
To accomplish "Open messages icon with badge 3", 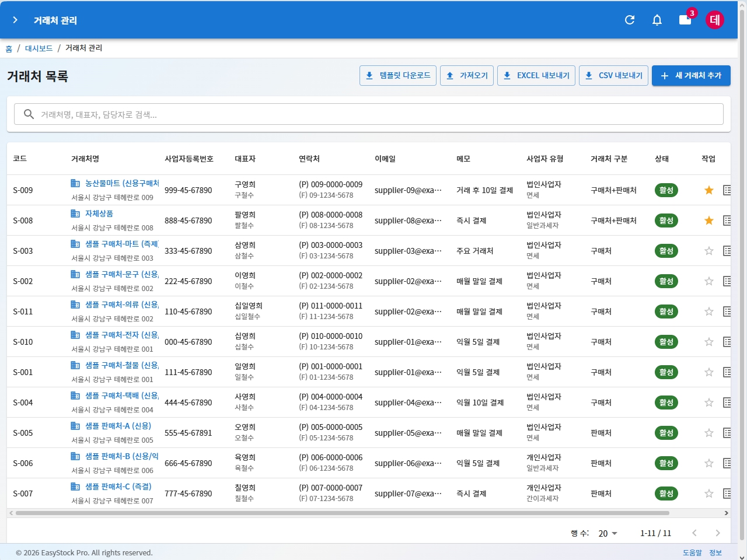I will [685, 20].
